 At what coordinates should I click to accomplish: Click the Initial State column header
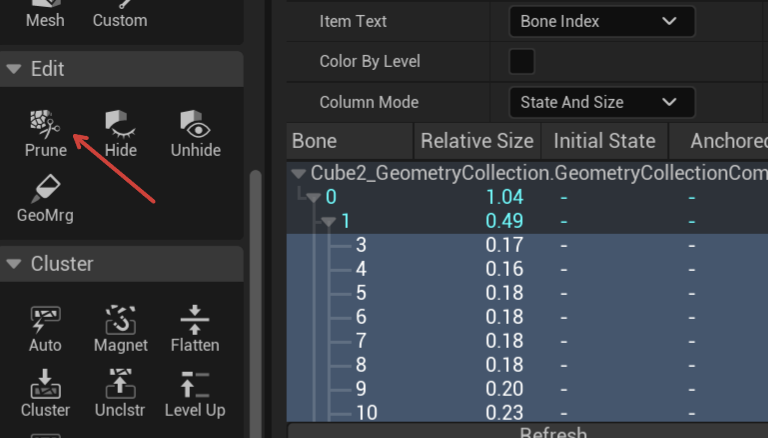[x=604, y=141]
